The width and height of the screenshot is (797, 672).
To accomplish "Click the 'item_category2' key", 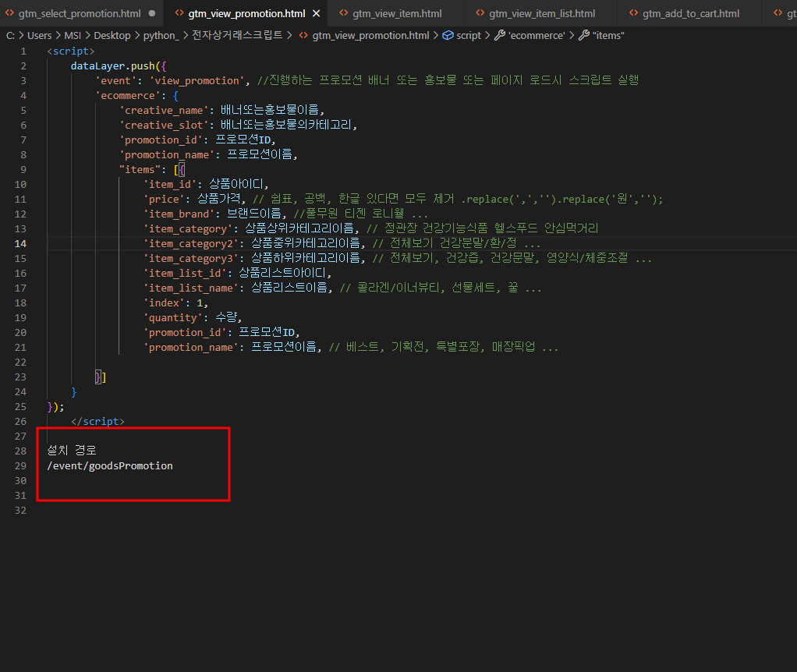I will point(191,244).
